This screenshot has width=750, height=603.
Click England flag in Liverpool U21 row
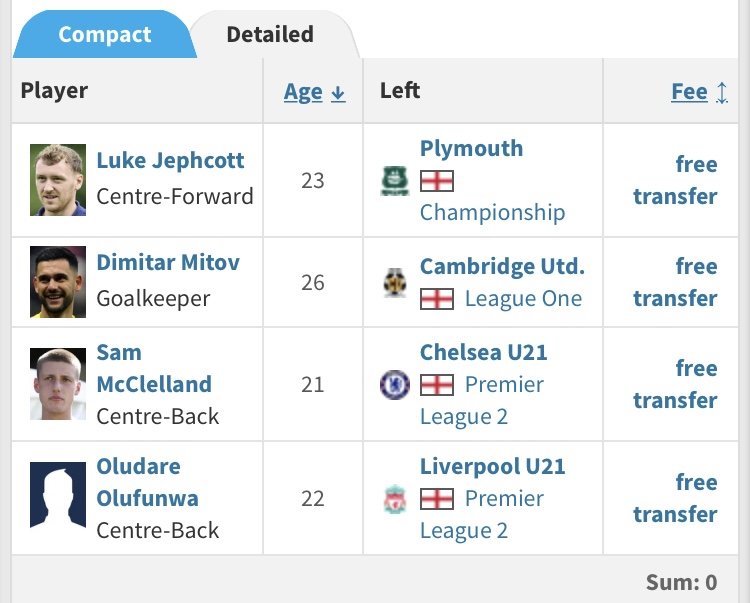coord(437,499)
